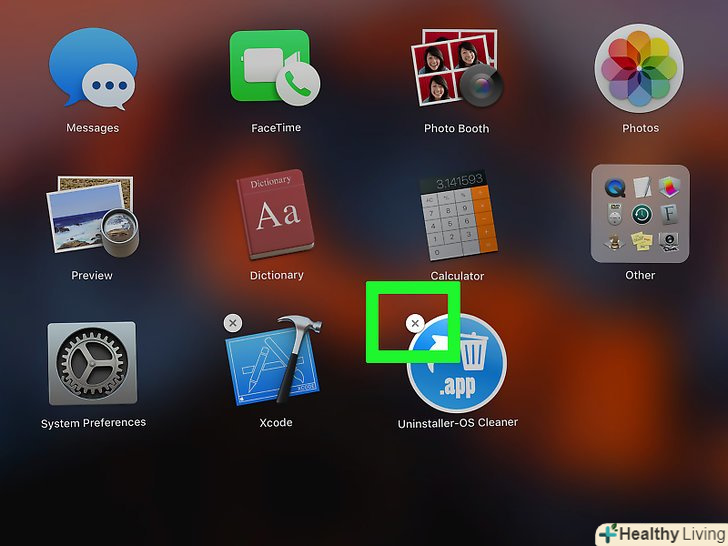
Task: Open the Messages app
Action: (x=93, y=69)
